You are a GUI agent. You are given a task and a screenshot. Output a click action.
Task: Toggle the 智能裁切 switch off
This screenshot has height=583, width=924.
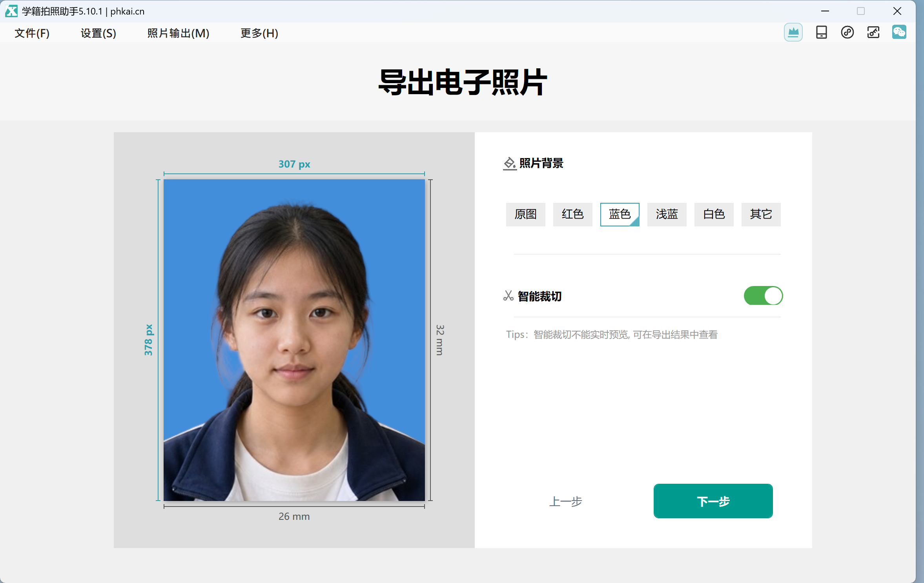click(763, 296)
